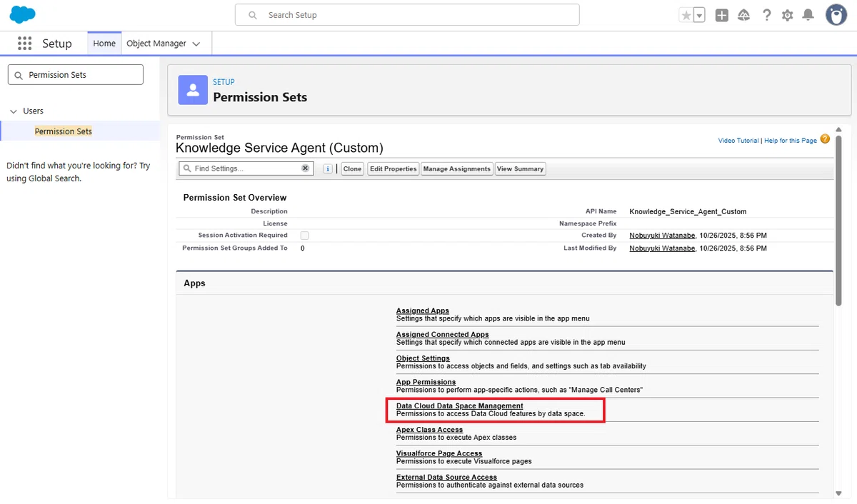Open Nobuyuki Watanabe link in Created By
The height and width of the screenshot is (504, 857).
pyautogui.click(x=662, y=236)
